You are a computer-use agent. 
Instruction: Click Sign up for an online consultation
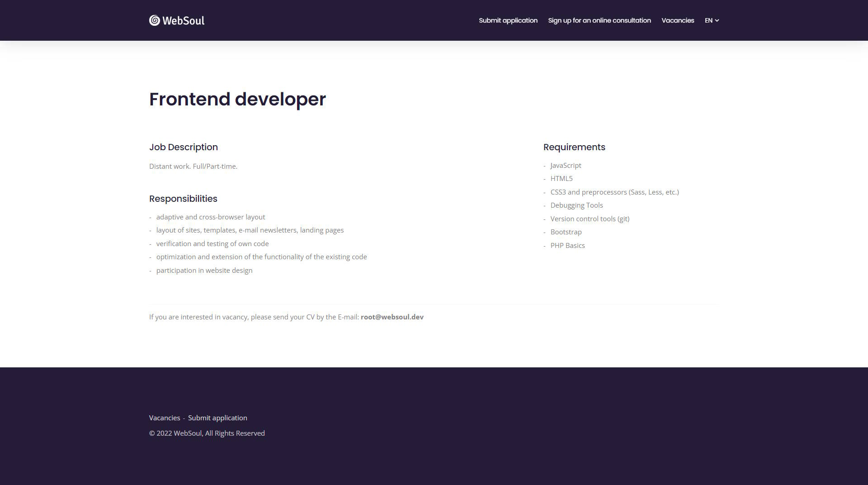(599, 20)
